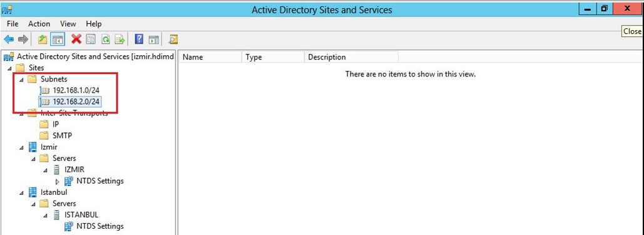Select the IP transport folder
The image size is (644, 235).
56,124
